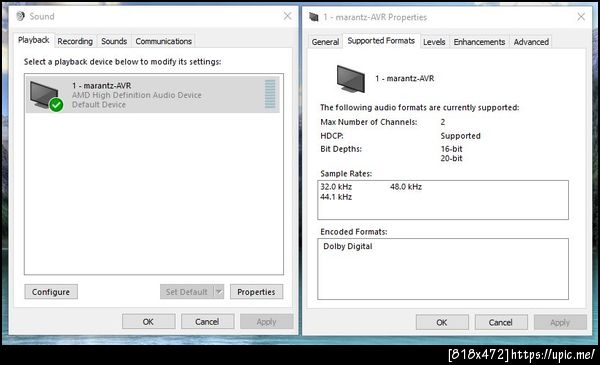Click the 48.0 kHz sample rate entry
Viewport: 600px width, 365px height.
click(406, 187)
